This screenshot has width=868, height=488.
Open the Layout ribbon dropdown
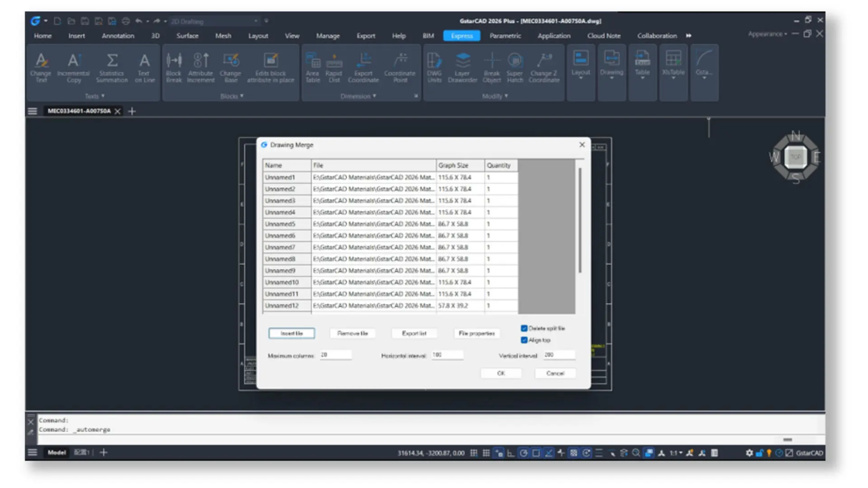coord(581,65)
